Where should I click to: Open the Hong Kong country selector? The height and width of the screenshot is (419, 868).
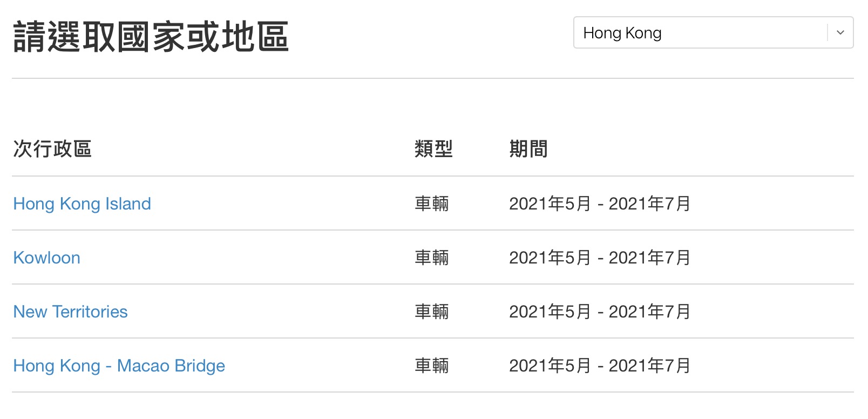click(x=713, y=32)
